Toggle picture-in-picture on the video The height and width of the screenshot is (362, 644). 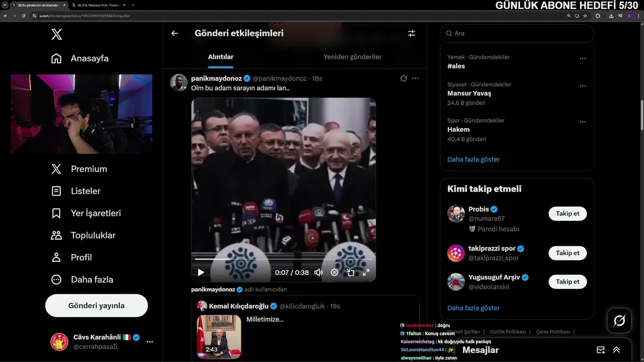click(351, 273)
